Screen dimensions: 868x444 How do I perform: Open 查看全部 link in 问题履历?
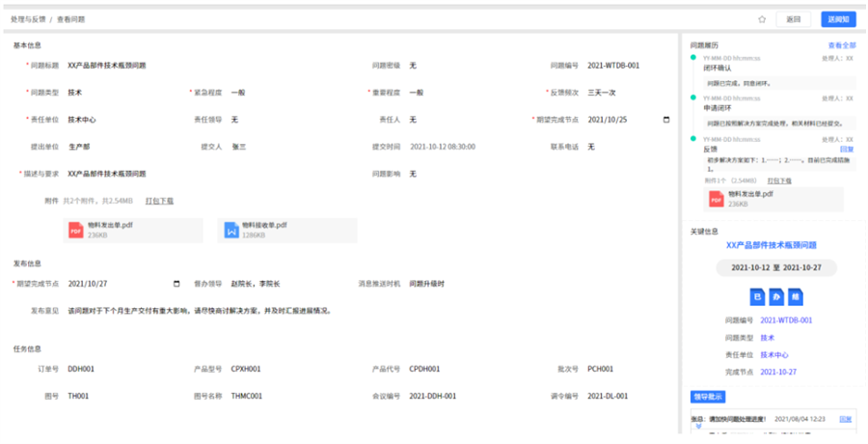coord(841,45)
